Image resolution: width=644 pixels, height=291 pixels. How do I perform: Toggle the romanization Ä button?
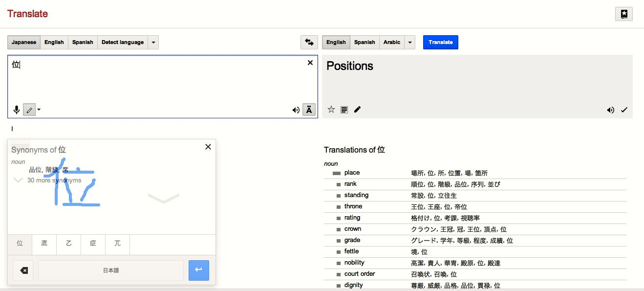tap(309, 110)
